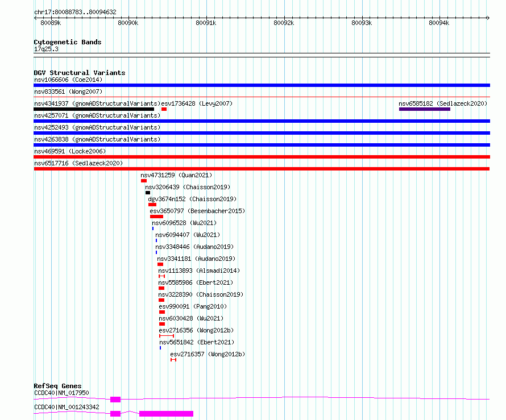
Task: Select the CCDC40 NM_017950 magenta exon block
Action: point(115,400)
